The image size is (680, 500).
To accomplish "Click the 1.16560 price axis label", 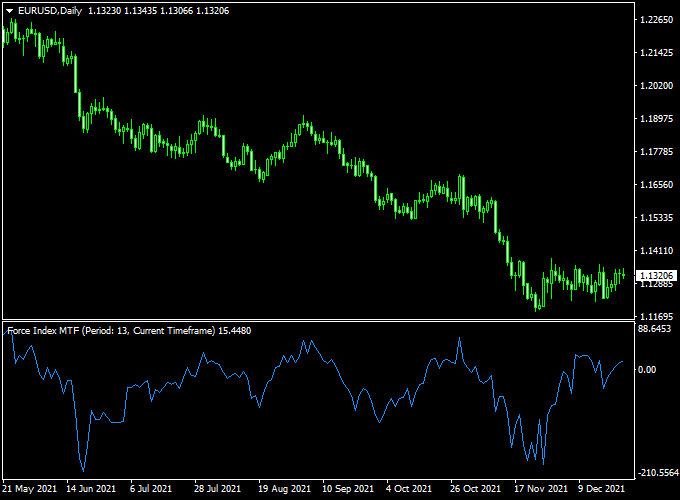I will tap(656, 185).
